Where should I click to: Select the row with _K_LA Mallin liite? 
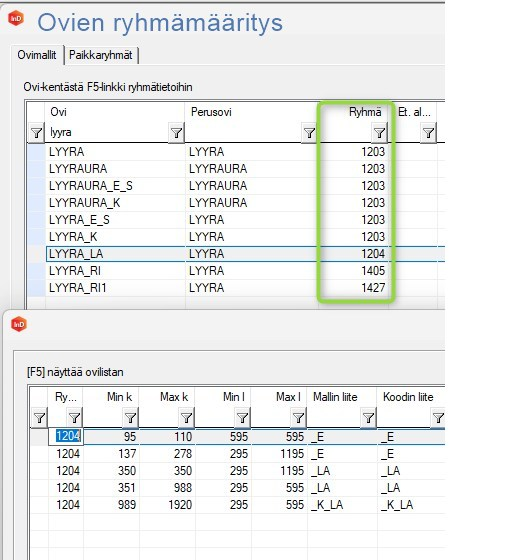coord(237,505)
